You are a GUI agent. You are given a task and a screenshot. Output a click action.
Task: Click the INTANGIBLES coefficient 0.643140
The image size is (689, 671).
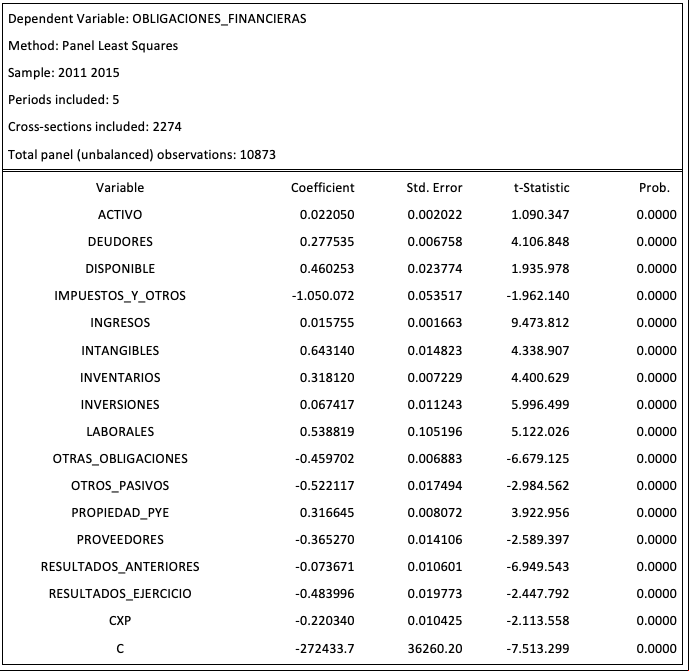click(x=327, y=351)
